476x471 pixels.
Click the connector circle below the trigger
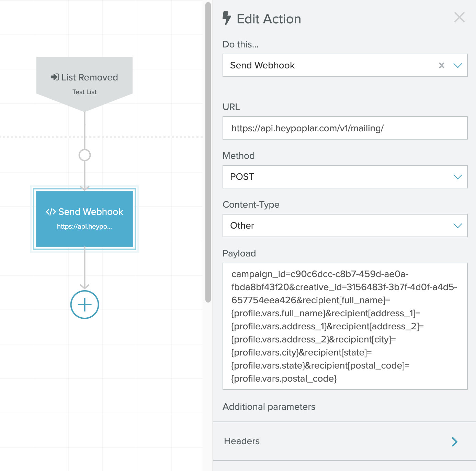84,155
